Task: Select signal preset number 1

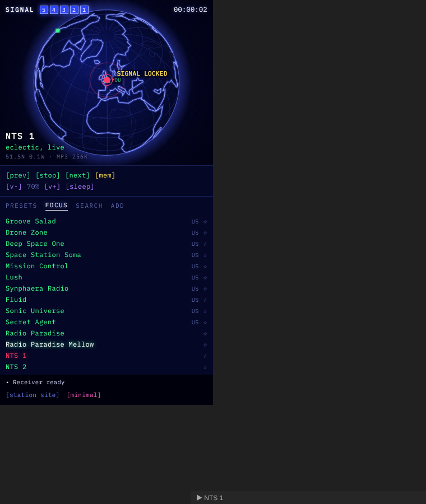Action: click(x=84, y=10)
